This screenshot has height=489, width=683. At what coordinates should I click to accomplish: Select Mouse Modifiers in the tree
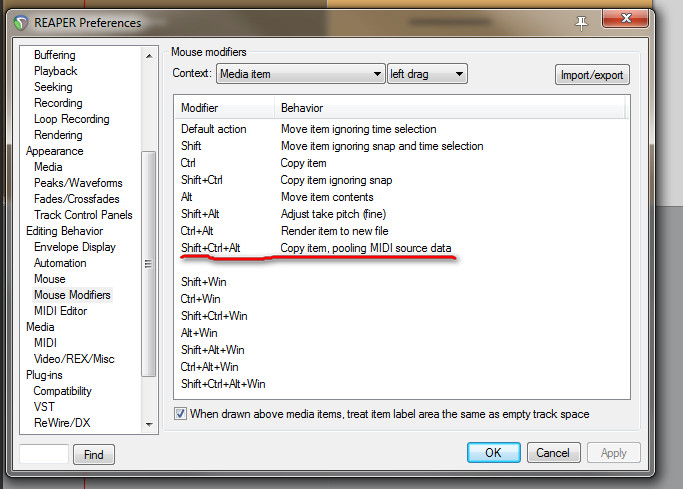click(x=72, y=295)
